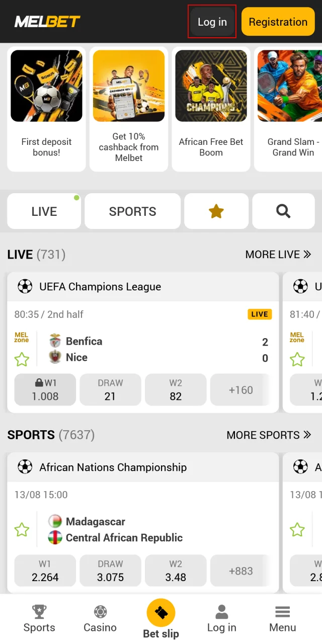Screen dimensions: 322x644
Task: Favorite the Madagascar match with star
Action: click(22, 530)
